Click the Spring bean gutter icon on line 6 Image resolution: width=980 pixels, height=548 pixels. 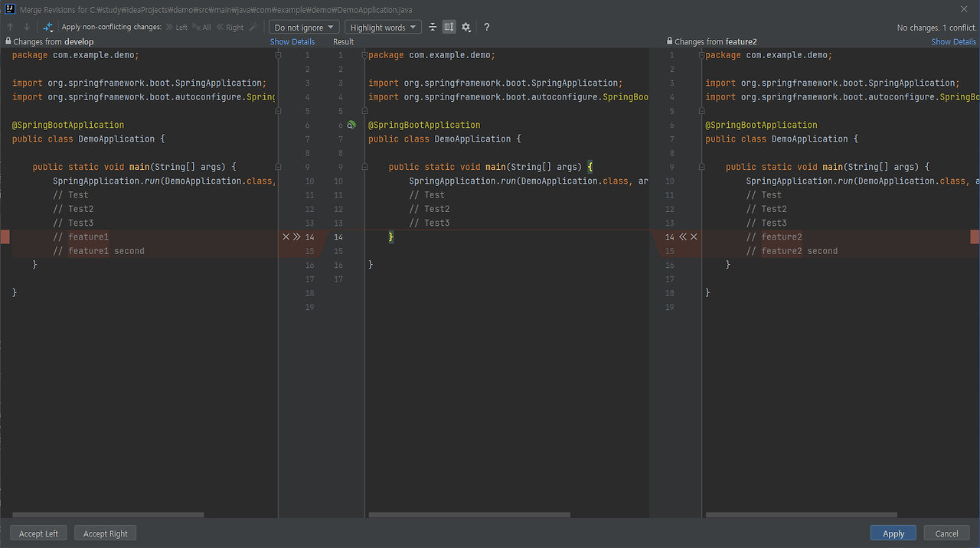[351, 125]
